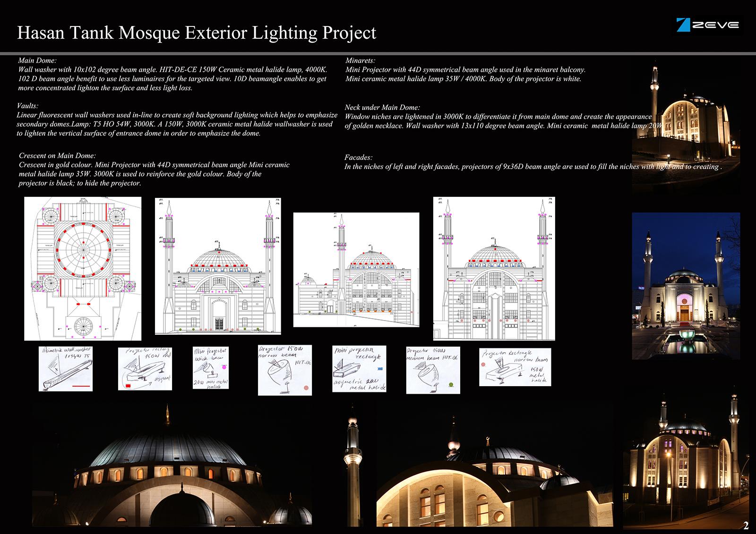Click the Hasan Tanık Mosque project title
Screen dimensions: 756x534
(197, 33)
